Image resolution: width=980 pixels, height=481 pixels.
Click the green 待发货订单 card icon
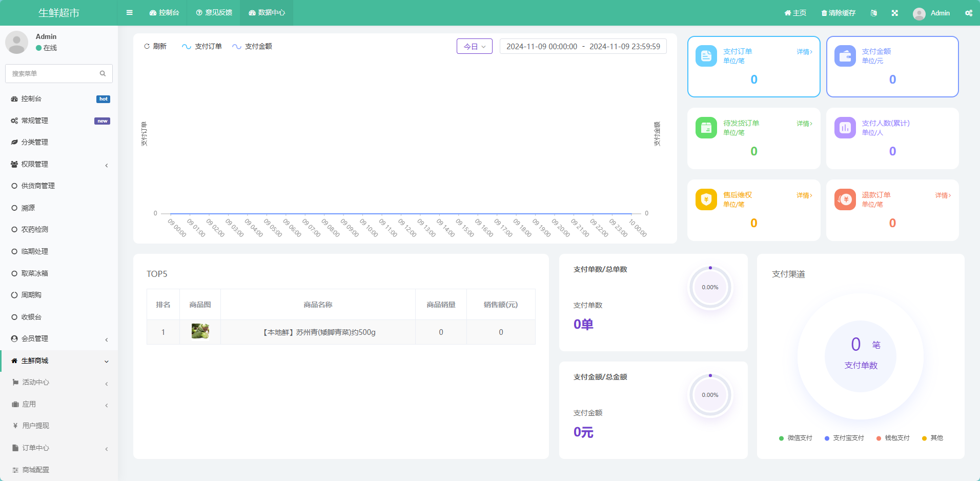point(706,128)
